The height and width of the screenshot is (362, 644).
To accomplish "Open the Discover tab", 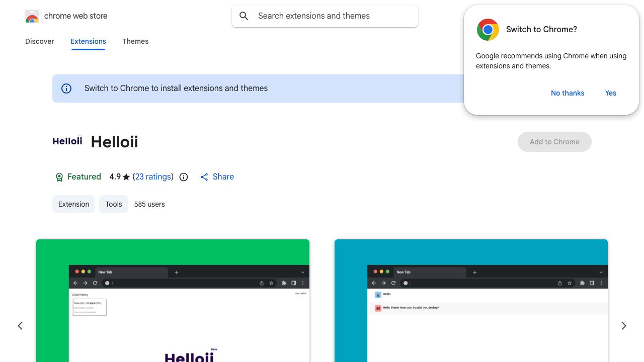I will point(40,41).
